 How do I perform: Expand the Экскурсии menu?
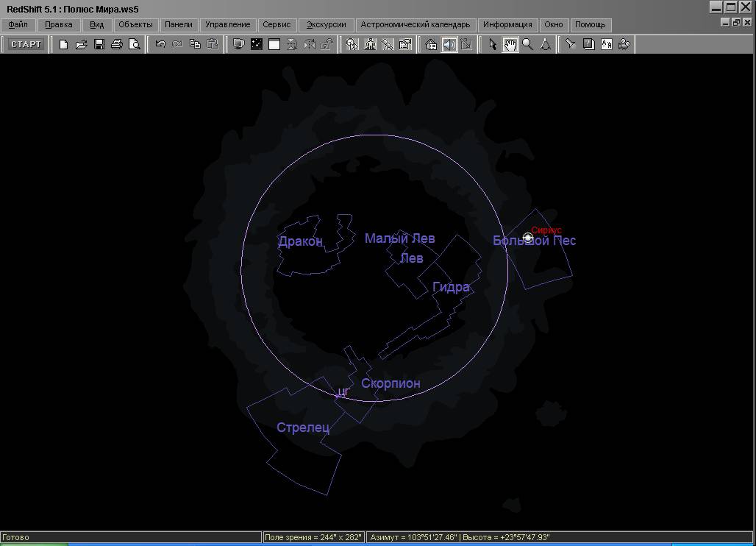327,24
